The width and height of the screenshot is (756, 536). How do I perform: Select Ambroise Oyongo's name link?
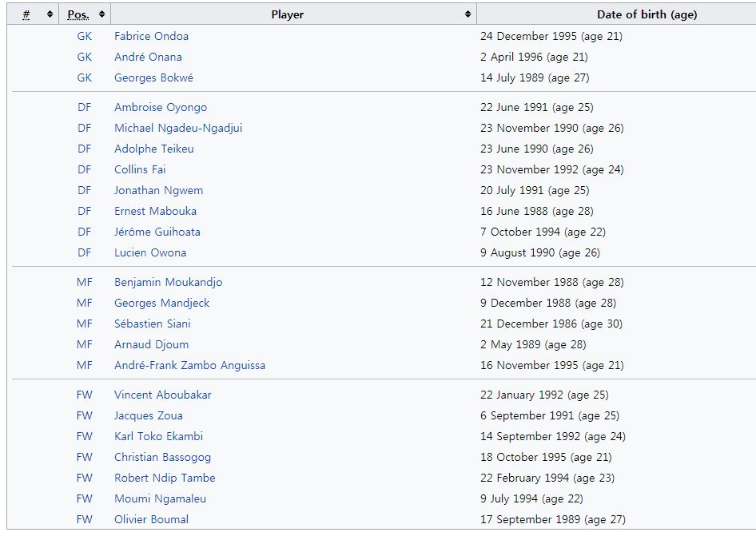pyautogui.click(x=161, y=107)
